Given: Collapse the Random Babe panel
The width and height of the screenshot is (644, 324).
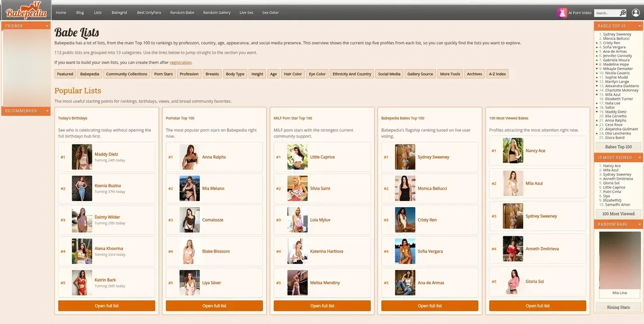Looking at the screenshot, I should click(639, 224).
